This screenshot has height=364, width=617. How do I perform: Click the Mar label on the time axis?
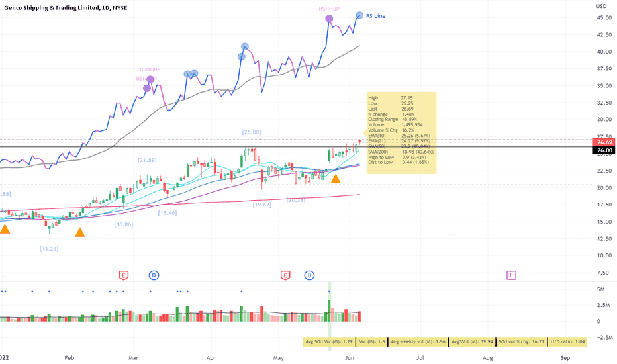[133, 357]
